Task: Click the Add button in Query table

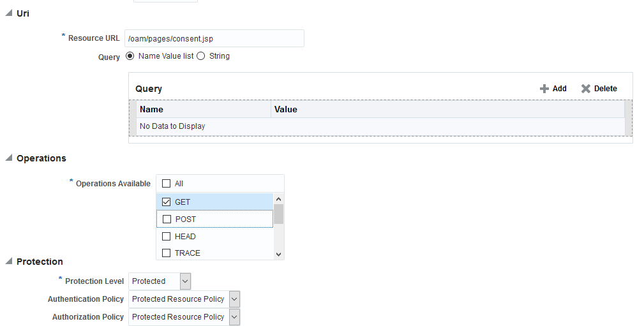Action: tap(553, 89)
